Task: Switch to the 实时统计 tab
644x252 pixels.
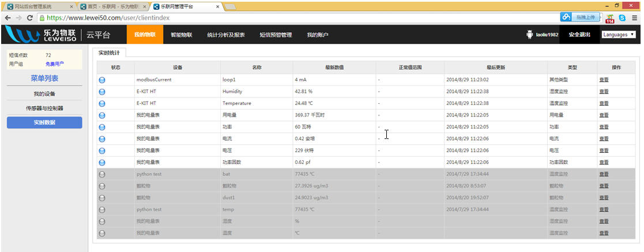Action: [x=109, y=52]
